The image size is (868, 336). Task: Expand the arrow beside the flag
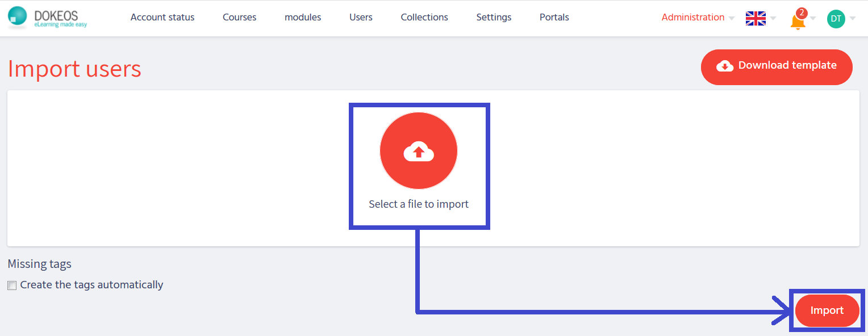click(x=773, y=19)
